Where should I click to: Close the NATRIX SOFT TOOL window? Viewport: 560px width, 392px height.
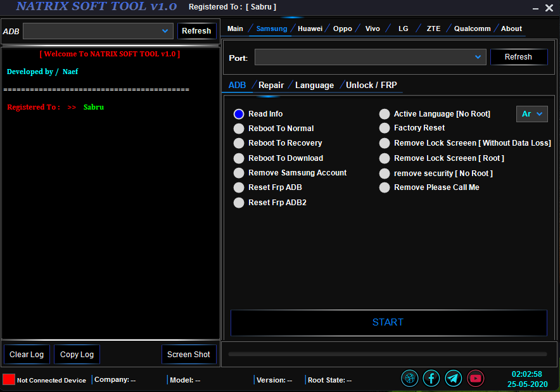(x=549, y=8)
